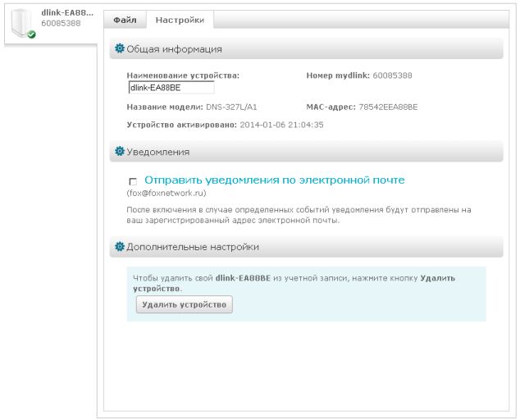Select the Настройки tab
The image size is (520, 420).
coord(180,20)
